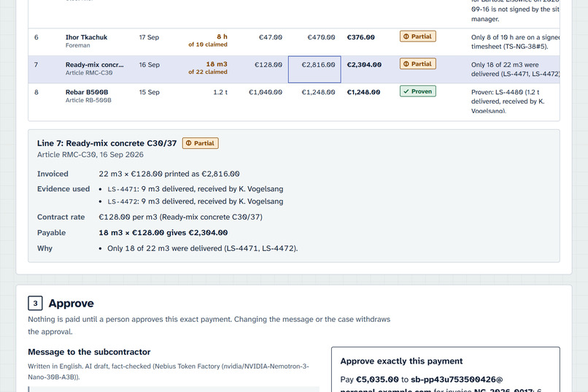
Task: Click the note about timesheet TS-NG-38#5
Action: pyautogui.click(x=515, y=42)
